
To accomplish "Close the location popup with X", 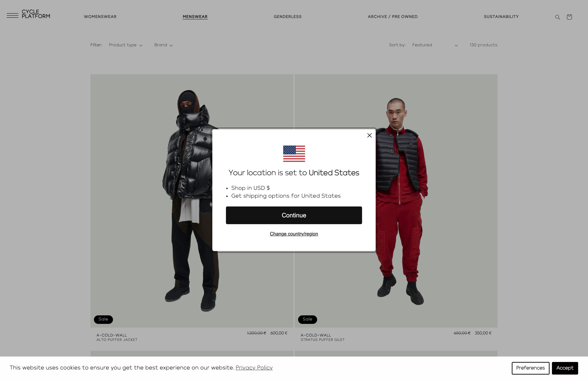I will 369,135.
